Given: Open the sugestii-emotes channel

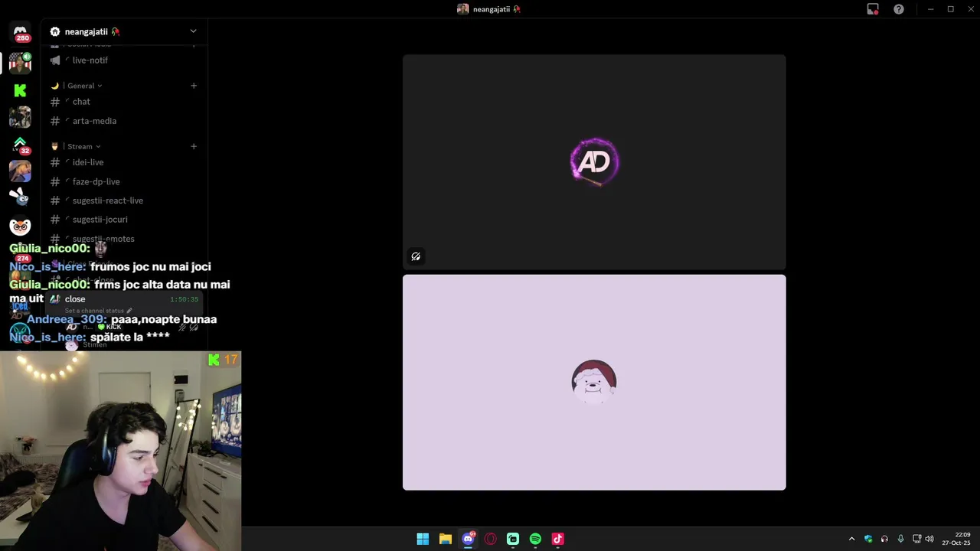Looking at the screenshot, I should pos(122,239).
